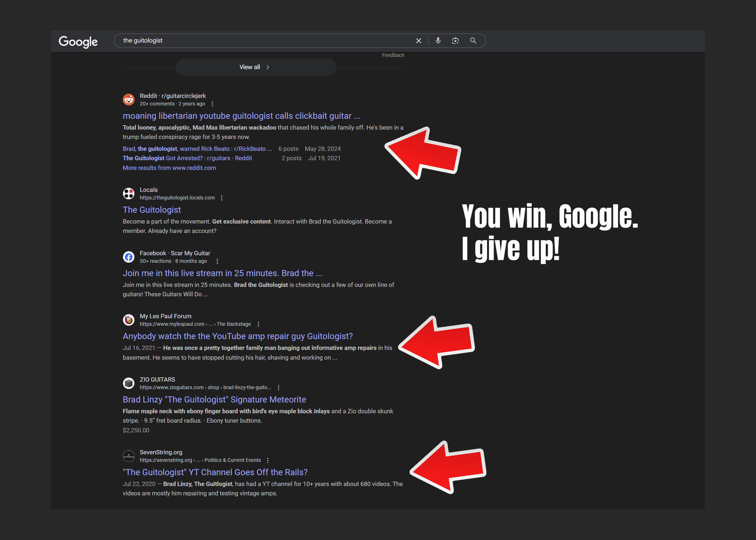Click the mylespaul.com breadcrumb URL

click(x=195, y=324)
